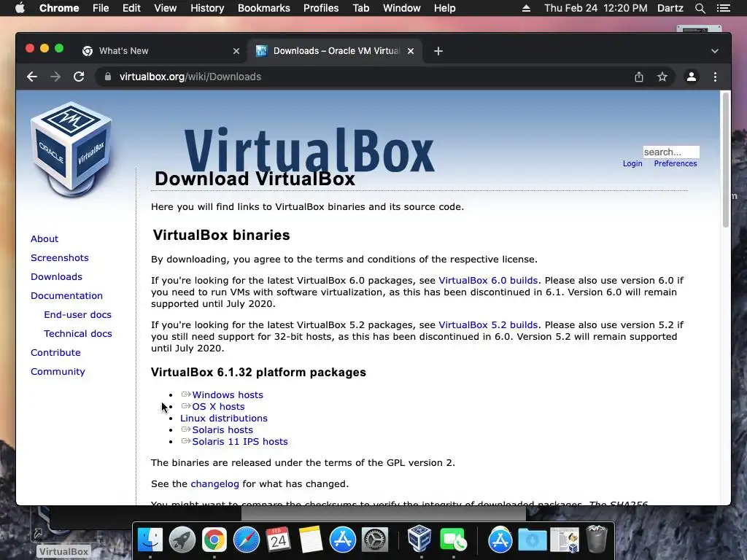Open Downloads in the sidebar
Image resolution: width=747 pixels, height=560 pixels.
(56, 276)
